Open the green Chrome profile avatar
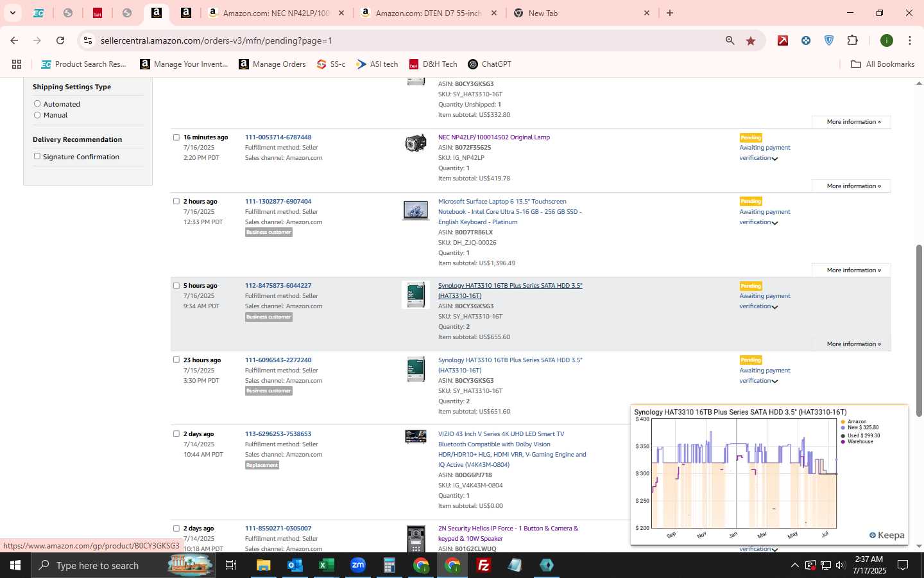This screenshot has height=578, width=924. tap(887, 40)
